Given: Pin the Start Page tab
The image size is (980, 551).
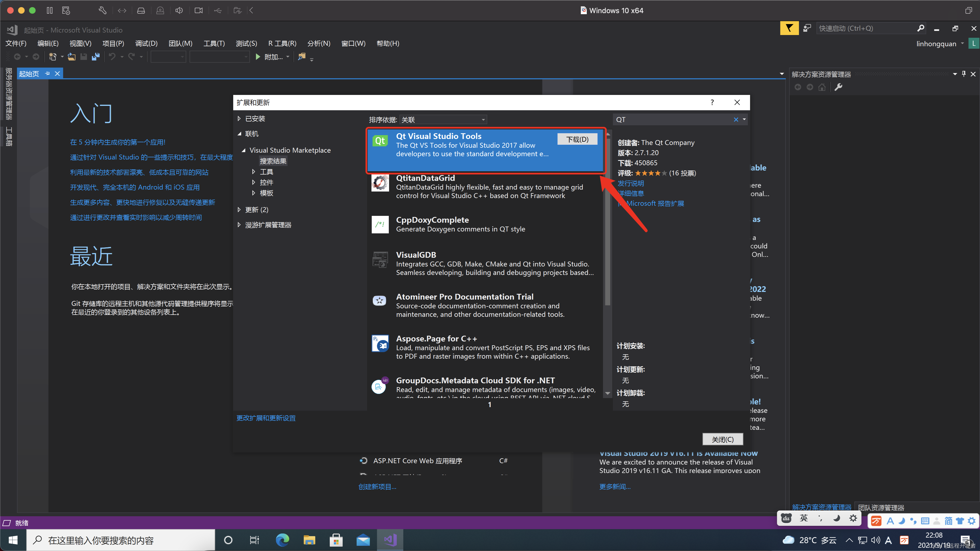Looking at the screenshot, I should pos(48,73).
